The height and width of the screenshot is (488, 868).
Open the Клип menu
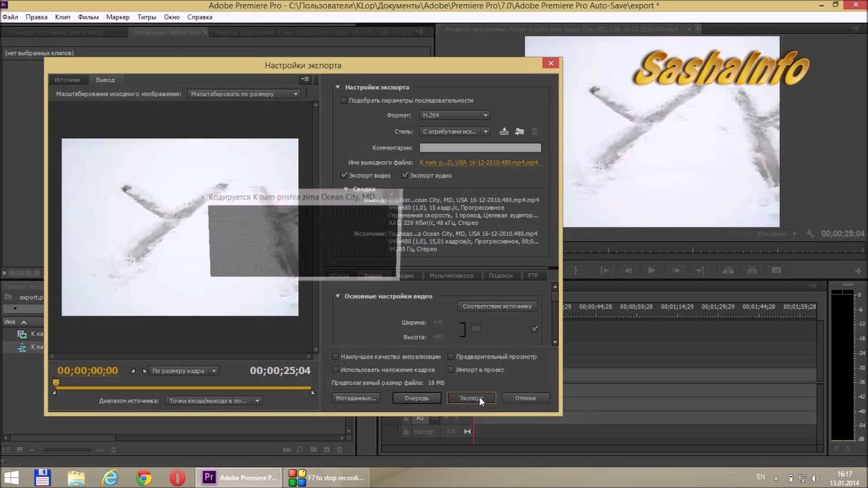tap(62, 17)
